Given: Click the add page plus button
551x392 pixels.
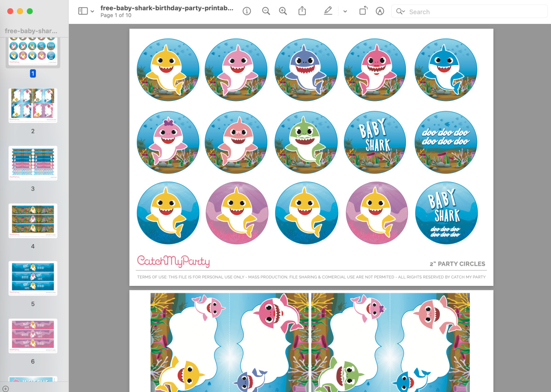Looking at the screenshot, I should pyautogui.click(x=6, y=388).
